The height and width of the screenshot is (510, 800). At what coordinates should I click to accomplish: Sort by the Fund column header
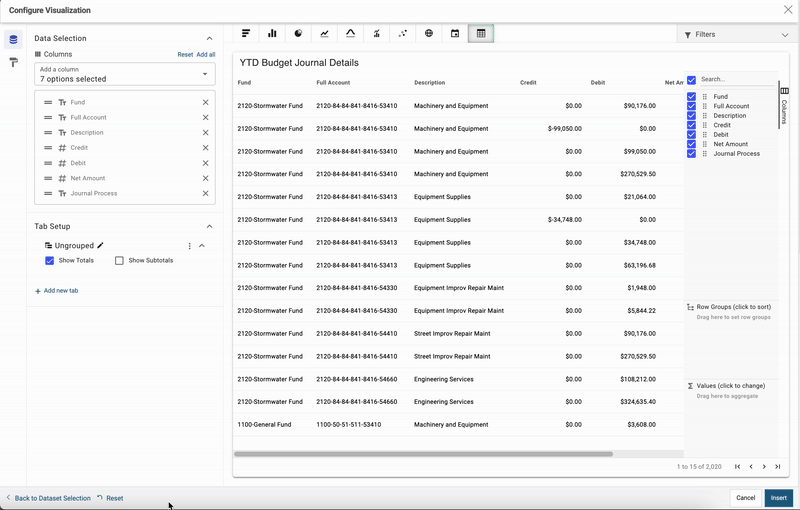pyautogui.click(x=244, y=83)
